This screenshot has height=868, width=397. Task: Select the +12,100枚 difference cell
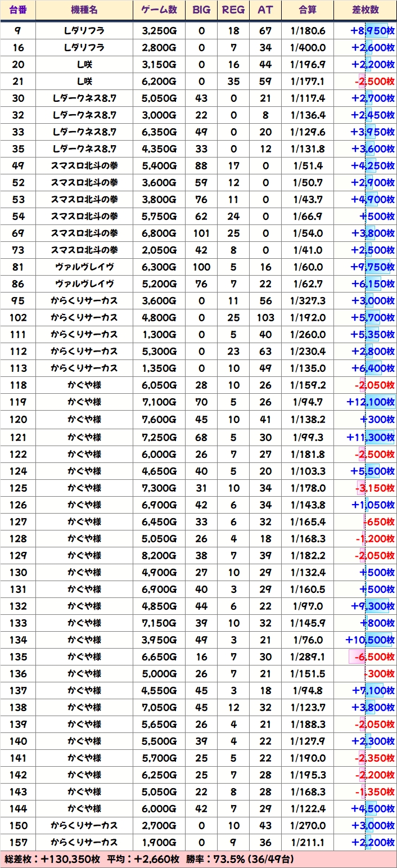[366, 402]
